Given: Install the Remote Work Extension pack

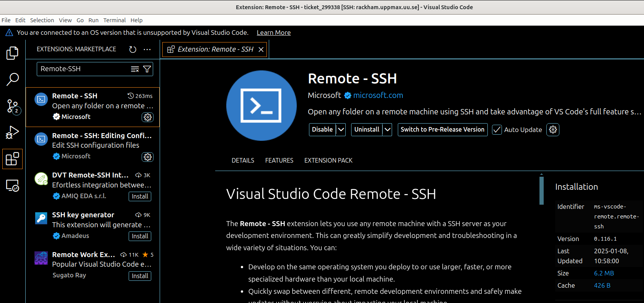Looking at the screenshot, I should coord(140,276).
